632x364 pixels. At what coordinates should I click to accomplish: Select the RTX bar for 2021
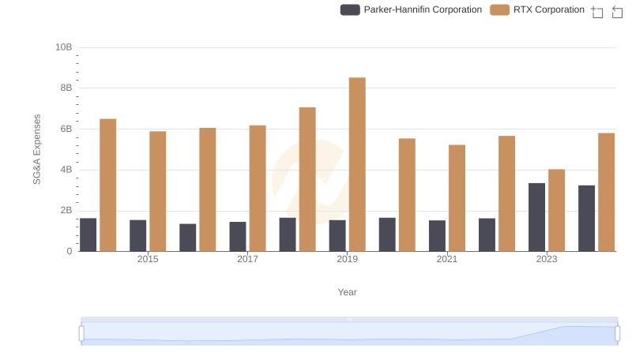pos(457,198)
